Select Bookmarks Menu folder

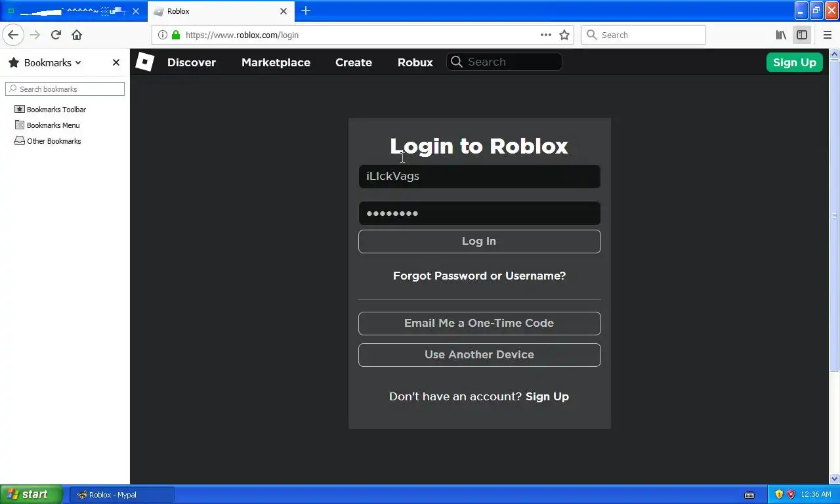(47, 125)
